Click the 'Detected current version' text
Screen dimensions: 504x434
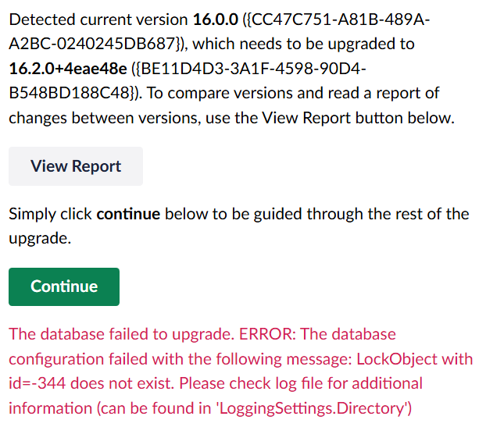(x=98, y=19)
